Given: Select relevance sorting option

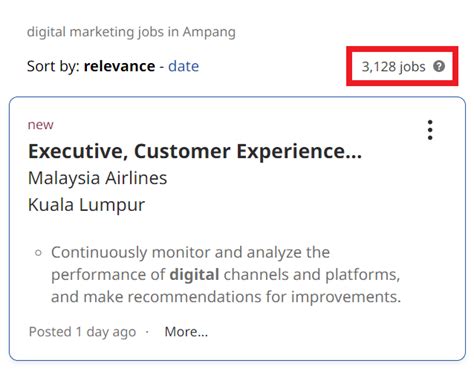Looking at the screenshot, I should 119,66.
